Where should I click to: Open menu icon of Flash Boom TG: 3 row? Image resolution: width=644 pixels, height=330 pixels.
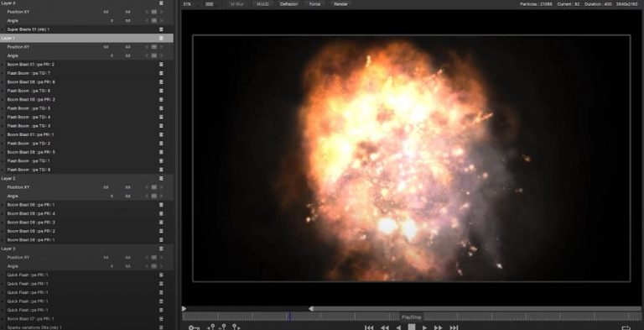(161, 125)
